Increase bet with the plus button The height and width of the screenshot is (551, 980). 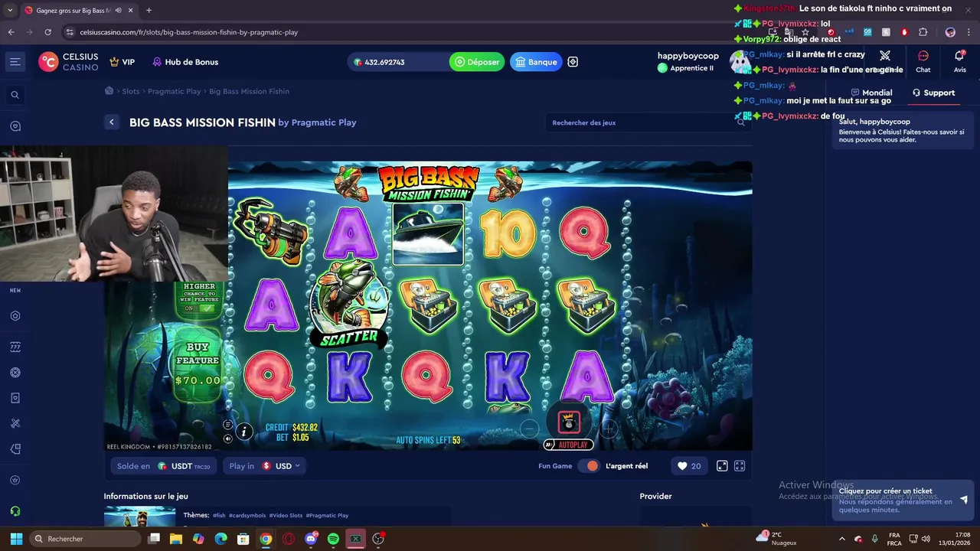click(609, 429)
